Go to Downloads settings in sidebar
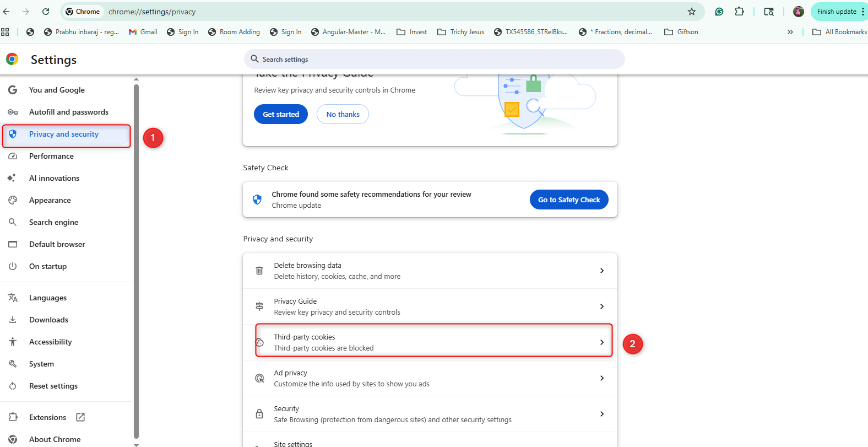Image resolution: width=868 pixels, height=447 pixels. click(48, 320)
